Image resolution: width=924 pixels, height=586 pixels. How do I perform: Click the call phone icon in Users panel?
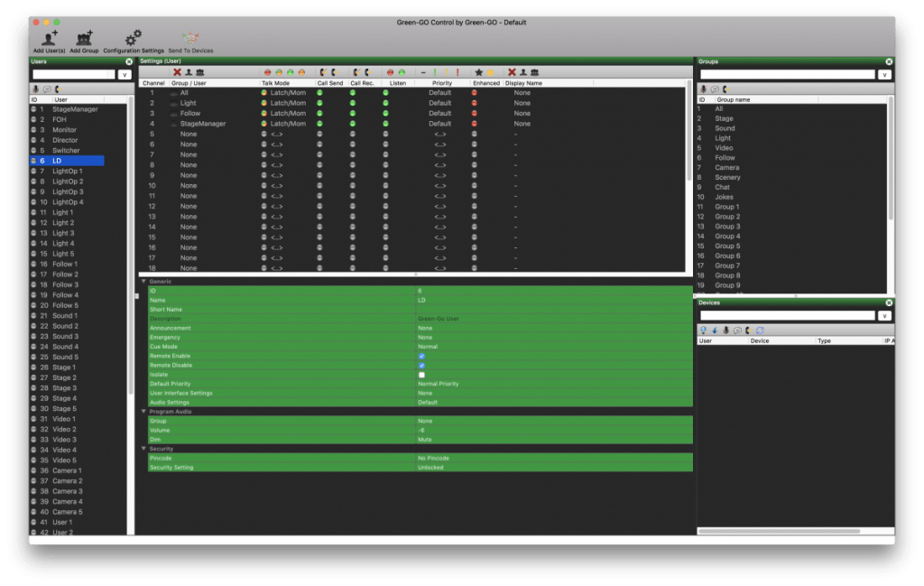click(58, 89)
